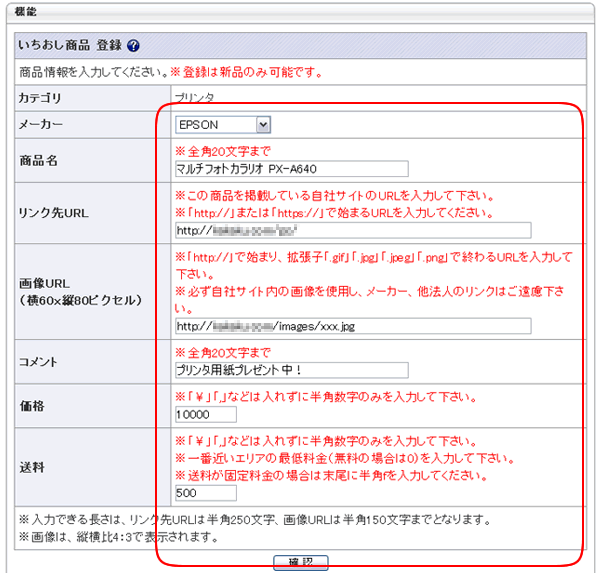The image size is (600, 573).
Task: Click the 価格 row label
Action: [32, 406]
